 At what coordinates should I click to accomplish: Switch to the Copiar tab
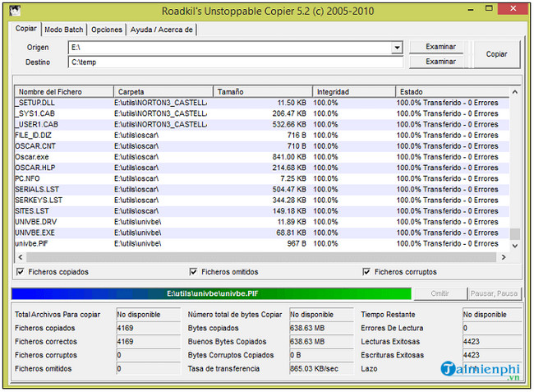click(26, 29)
